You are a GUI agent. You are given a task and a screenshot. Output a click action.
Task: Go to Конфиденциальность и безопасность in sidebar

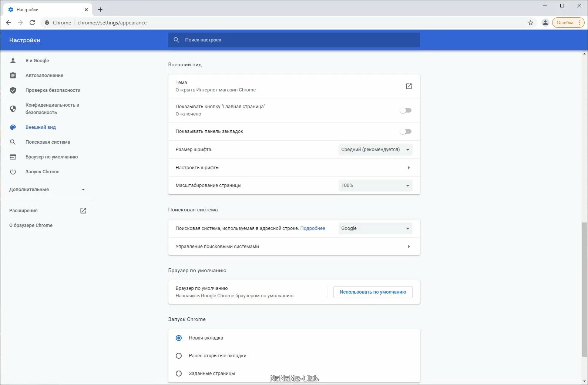[52, 109]
